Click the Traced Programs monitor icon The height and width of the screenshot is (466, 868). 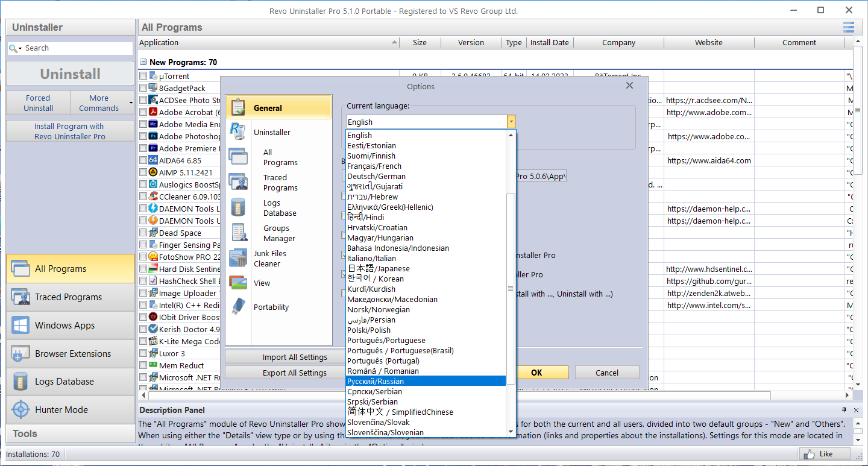[20, 297]
